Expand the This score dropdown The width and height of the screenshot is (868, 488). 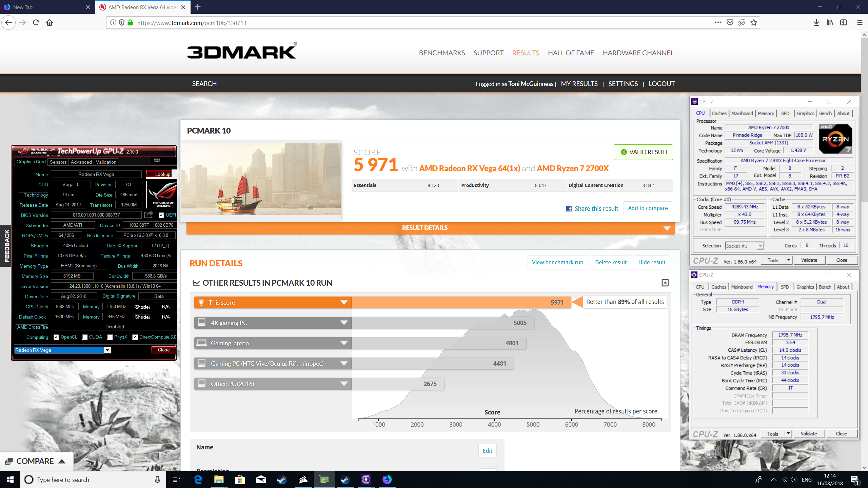(344, 302)
